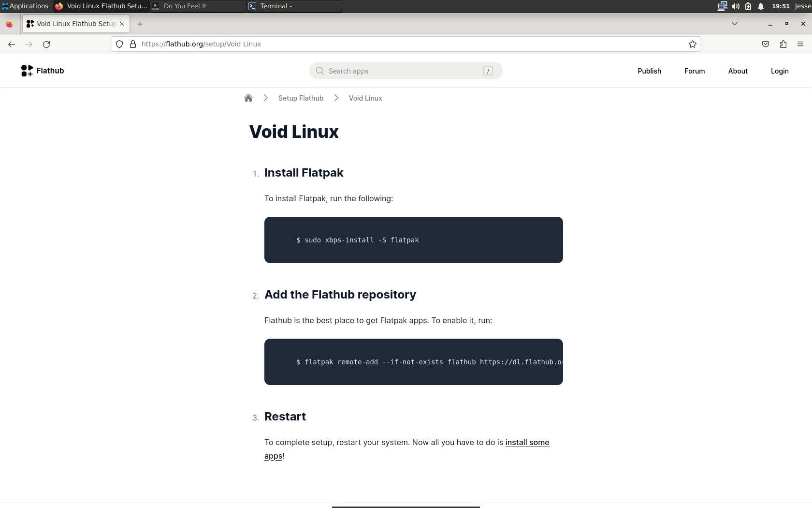Click the magnifier icon in search box
812x508 pixels.
319,71
